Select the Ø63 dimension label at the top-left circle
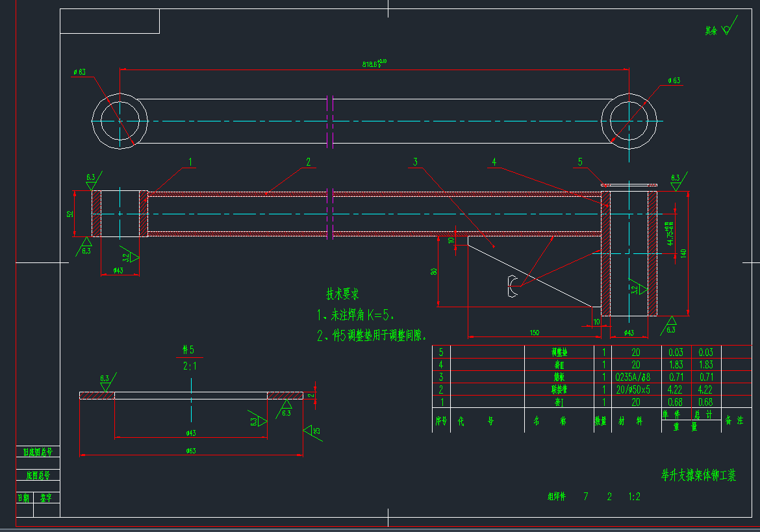760x532 pixels. 79,71
